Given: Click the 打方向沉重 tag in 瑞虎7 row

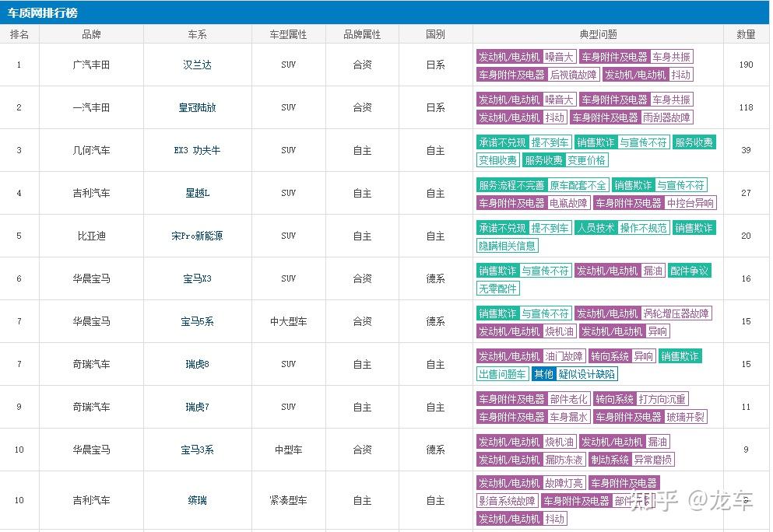Looking at the screenshot, I should 662,400.
